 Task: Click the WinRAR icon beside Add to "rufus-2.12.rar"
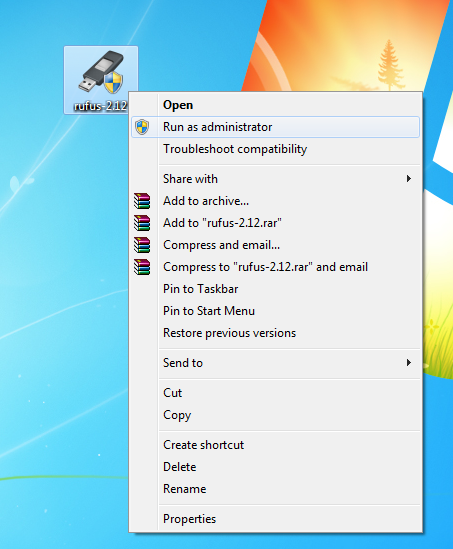pyautogui.click(x=142, y=223)
